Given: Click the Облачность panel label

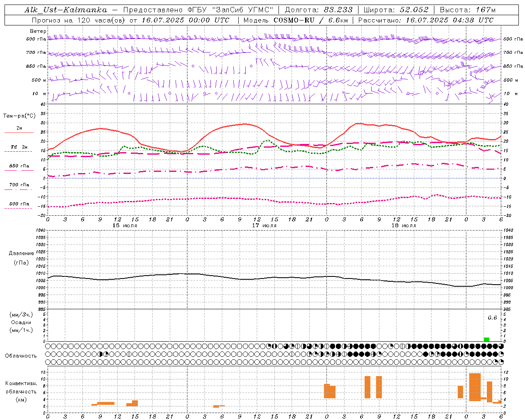Looking at the screenshot, I should tap(21, 356).
